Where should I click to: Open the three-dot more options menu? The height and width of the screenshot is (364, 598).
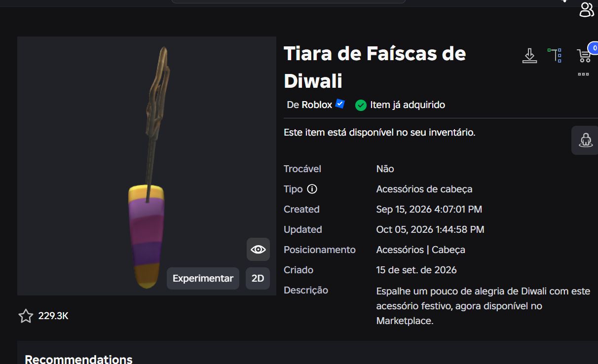(583, 74)
